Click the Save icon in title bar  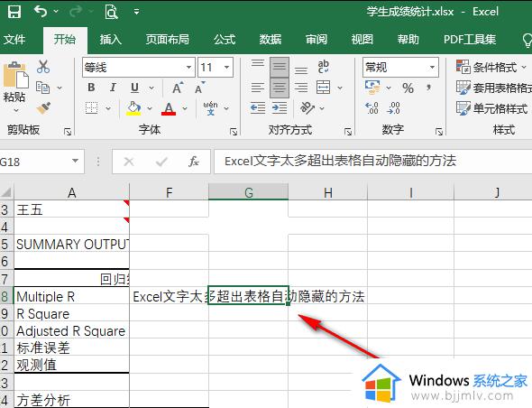14,12
